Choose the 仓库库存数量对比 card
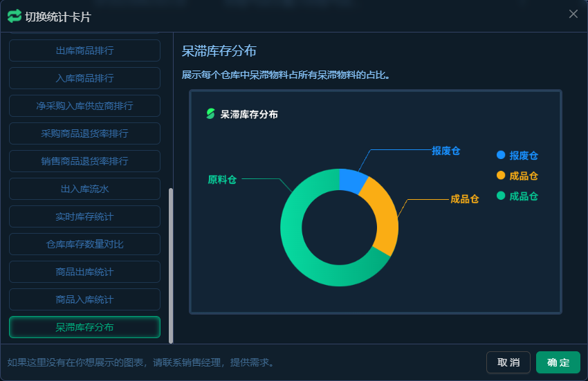The height and width of the screenshot is (381, 588). pos(84,244)
